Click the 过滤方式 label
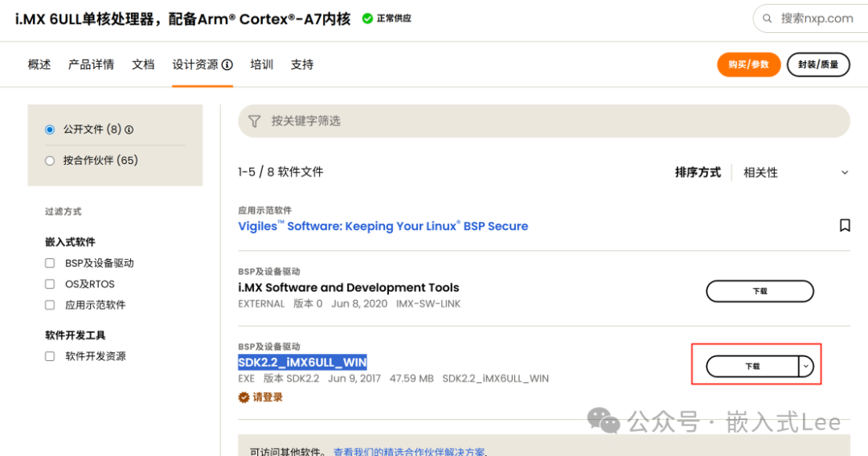This screenshot has width=868, height=456. click(63, 212)
